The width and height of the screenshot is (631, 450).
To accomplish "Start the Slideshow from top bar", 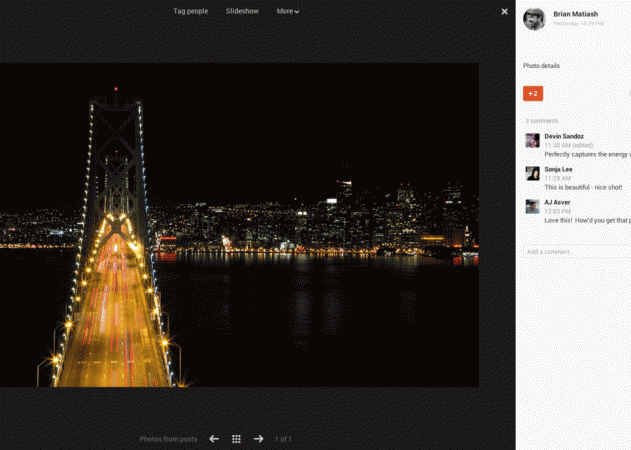I will coord(242,12).
